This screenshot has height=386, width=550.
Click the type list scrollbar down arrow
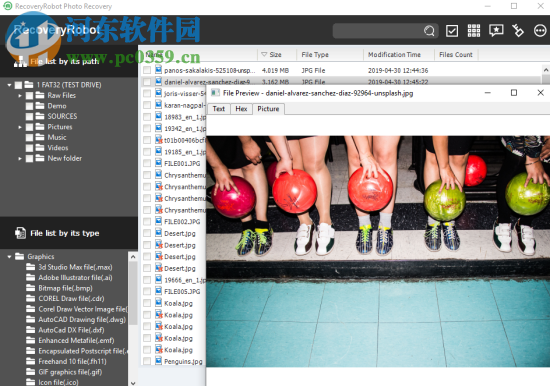pos(133,382)
